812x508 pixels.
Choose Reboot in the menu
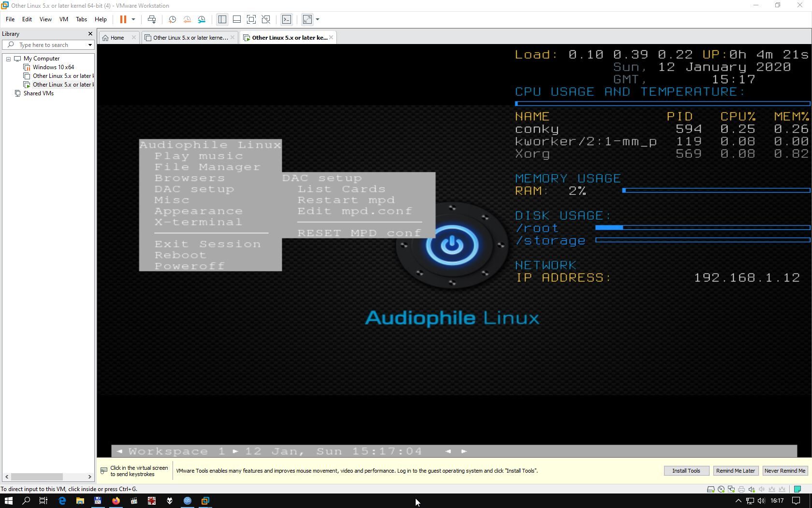(x=180, y=255)
